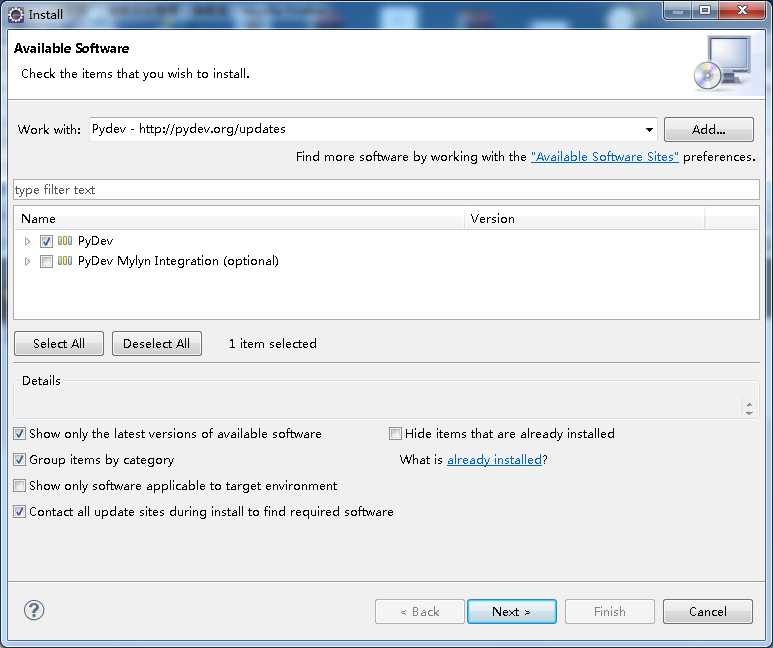
Task: Toggle Group items by category checkbox
Action: point(19,460)
